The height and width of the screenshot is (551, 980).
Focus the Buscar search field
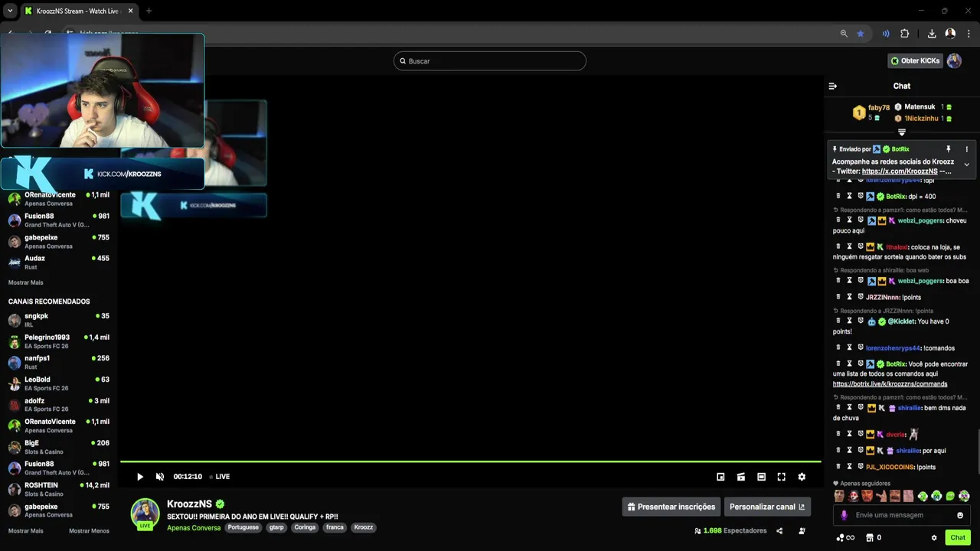[x=490, y=61]
